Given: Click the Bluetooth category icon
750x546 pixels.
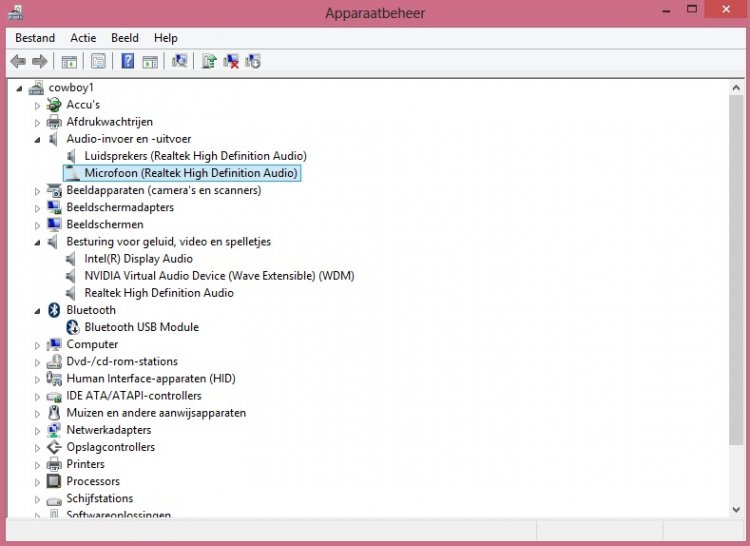Looking at the screenshot, I should [54, 310].
